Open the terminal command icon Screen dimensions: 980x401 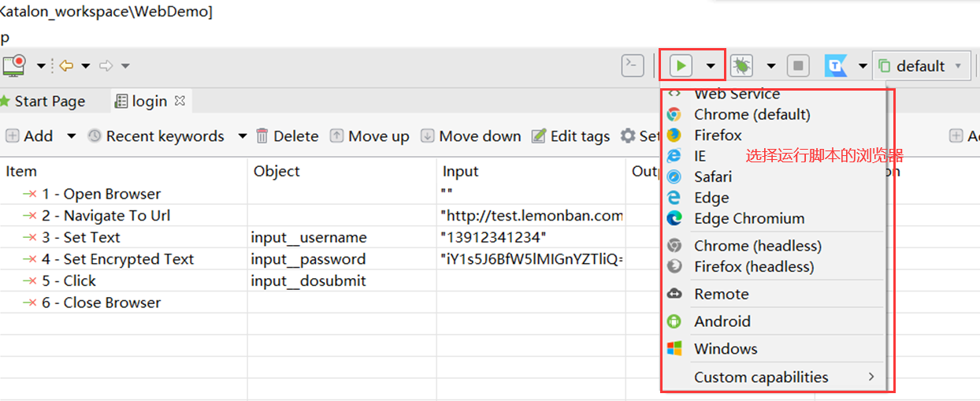(x=633, y=65)
